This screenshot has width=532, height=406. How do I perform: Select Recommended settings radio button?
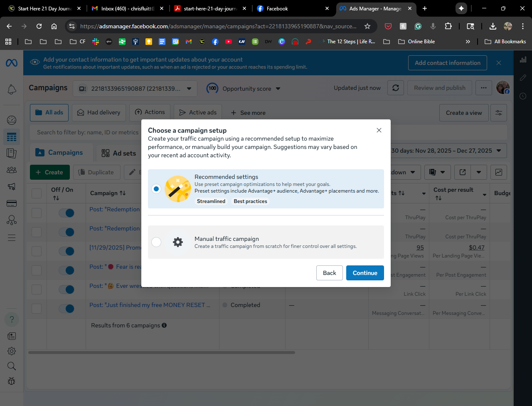coord(156,189)
